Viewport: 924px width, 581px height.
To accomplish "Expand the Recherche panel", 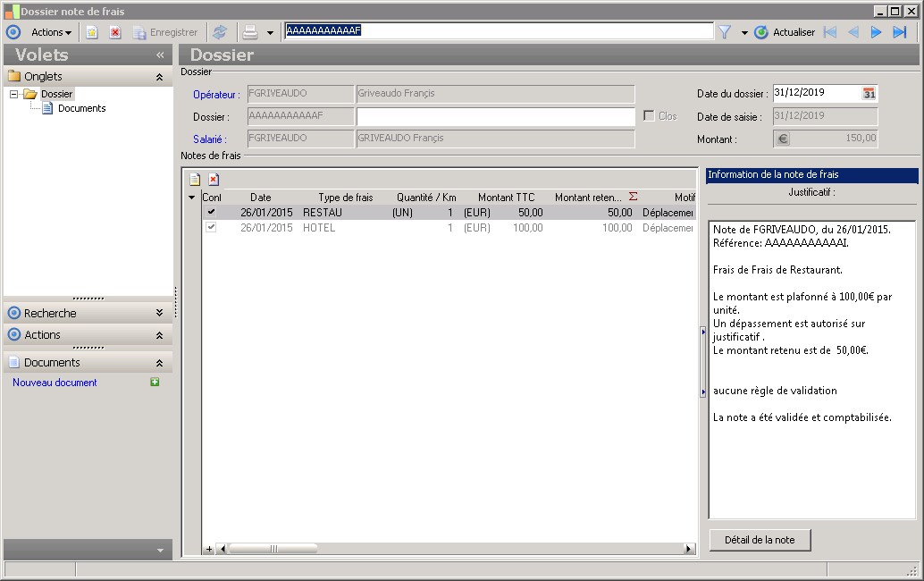I will [159, 313].
